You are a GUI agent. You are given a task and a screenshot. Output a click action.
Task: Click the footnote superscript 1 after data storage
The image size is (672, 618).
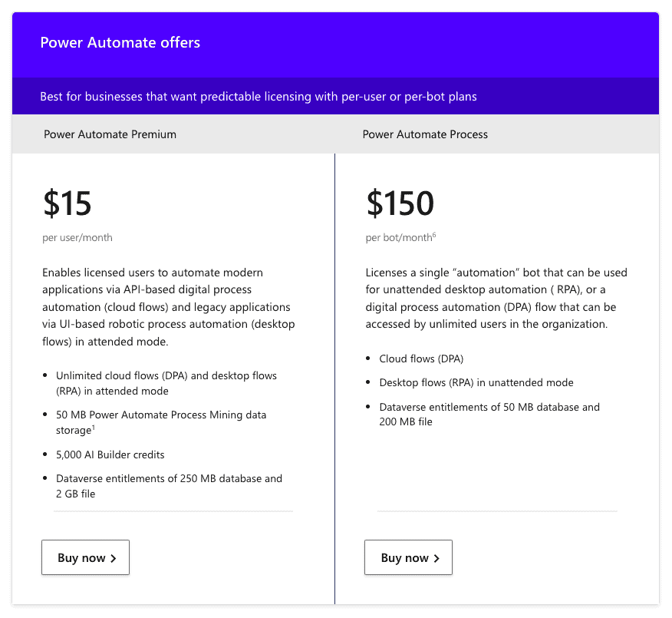pyautogui.click(x=92, y=427)
